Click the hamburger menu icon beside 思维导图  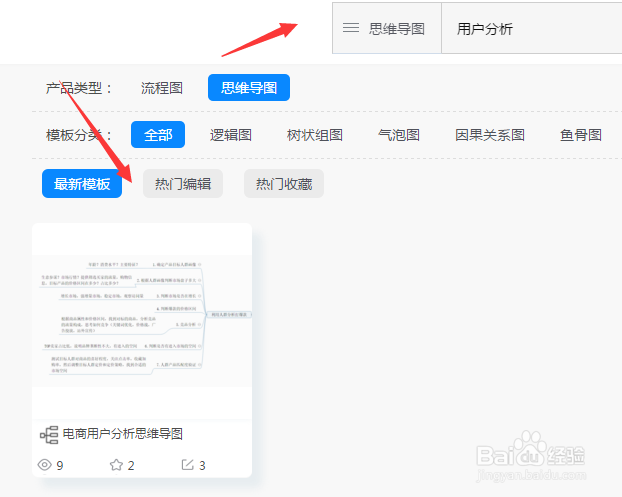pyautogui.click(x=351, y=28)
